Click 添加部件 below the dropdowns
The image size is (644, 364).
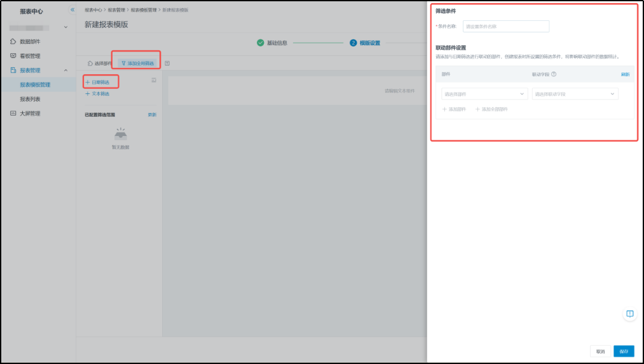[454, 109]
